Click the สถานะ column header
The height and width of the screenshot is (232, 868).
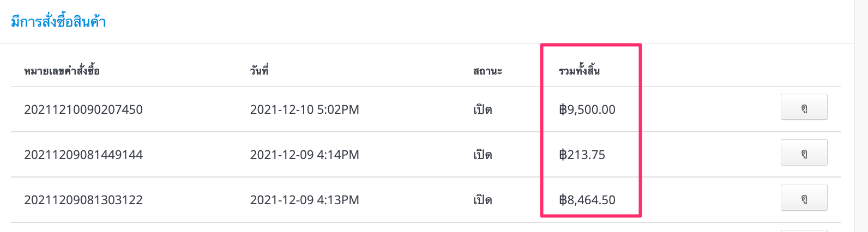(487, 71)
